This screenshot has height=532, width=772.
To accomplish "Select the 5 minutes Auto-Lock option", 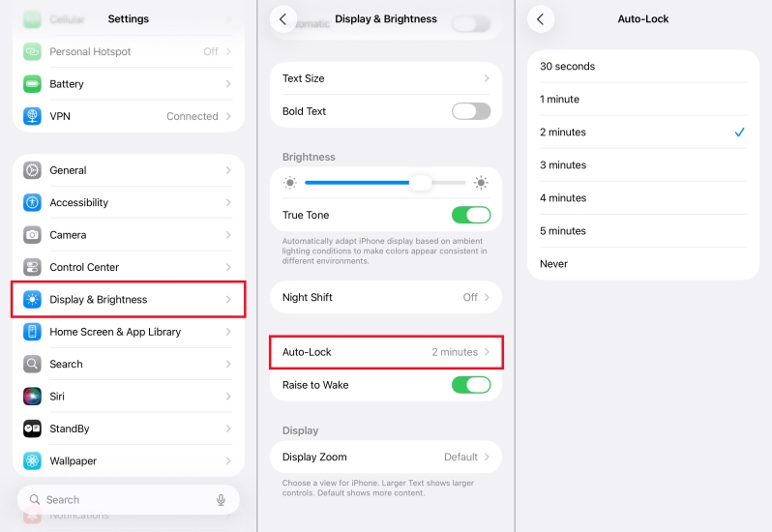I will tap(642, 231).
